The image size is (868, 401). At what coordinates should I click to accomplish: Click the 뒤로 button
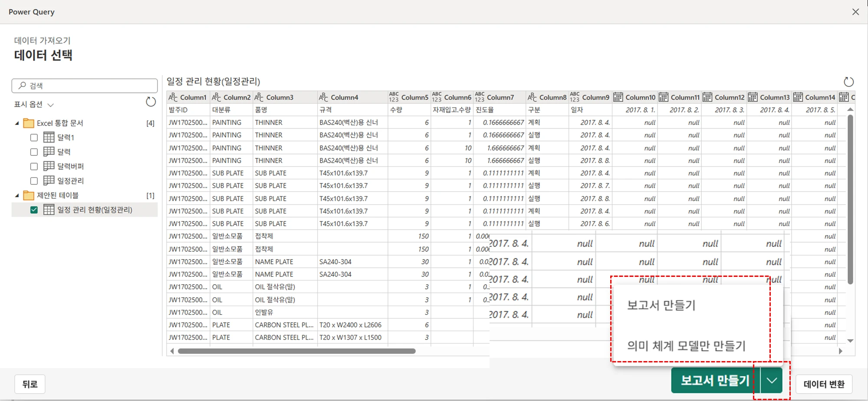pos(30,384)
